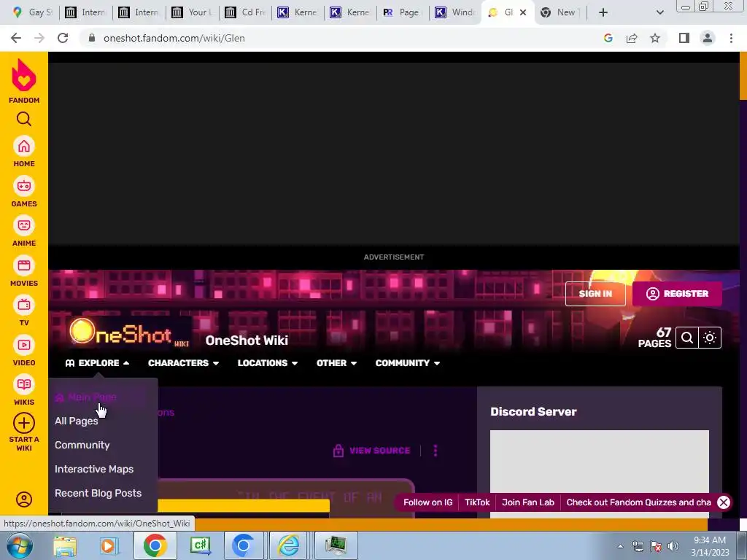Screen dimensions: 747x560
Task: Reload the page
Action: pos(63,38)
